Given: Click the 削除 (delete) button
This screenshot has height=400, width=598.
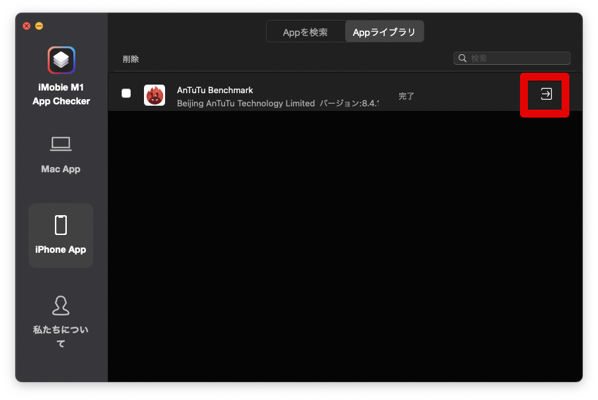Looking at the screenshot, I should (x=130, y=59).
